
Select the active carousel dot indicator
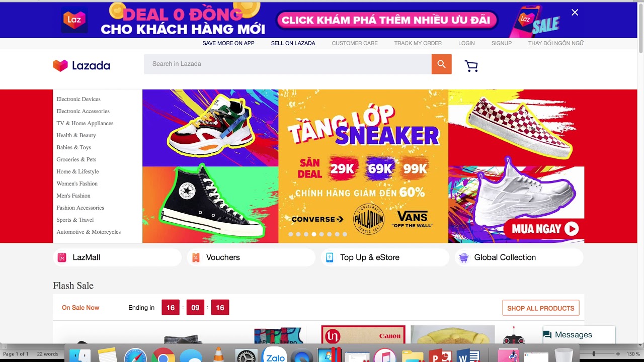pyautogui.click(x=314, y=234)
